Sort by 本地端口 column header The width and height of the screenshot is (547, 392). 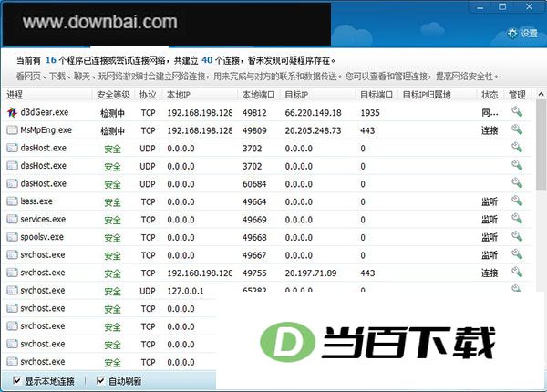259,95
